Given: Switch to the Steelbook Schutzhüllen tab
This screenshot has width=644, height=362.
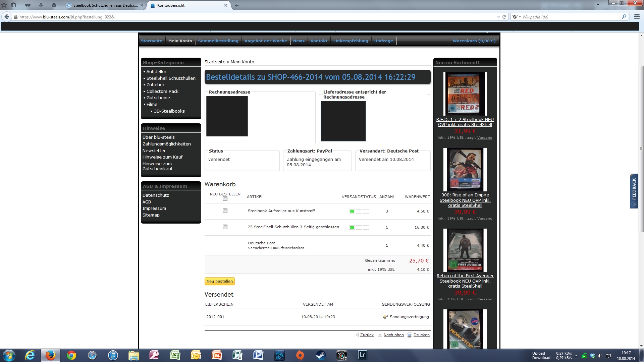Looking at the screenshot, I should [105, 5].
